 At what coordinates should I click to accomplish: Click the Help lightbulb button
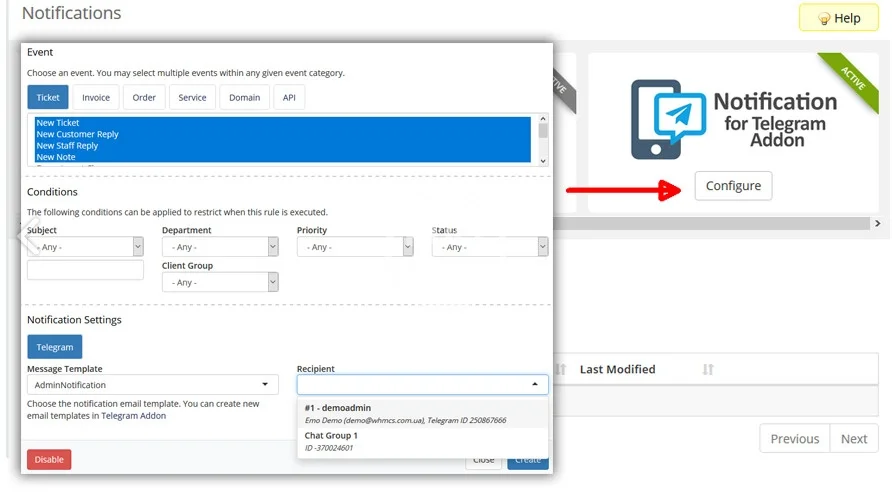(x=838, y=18)
